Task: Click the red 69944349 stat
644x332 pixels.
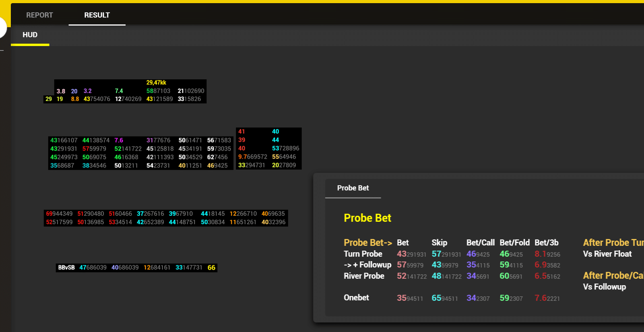Action: click(59, 214)
